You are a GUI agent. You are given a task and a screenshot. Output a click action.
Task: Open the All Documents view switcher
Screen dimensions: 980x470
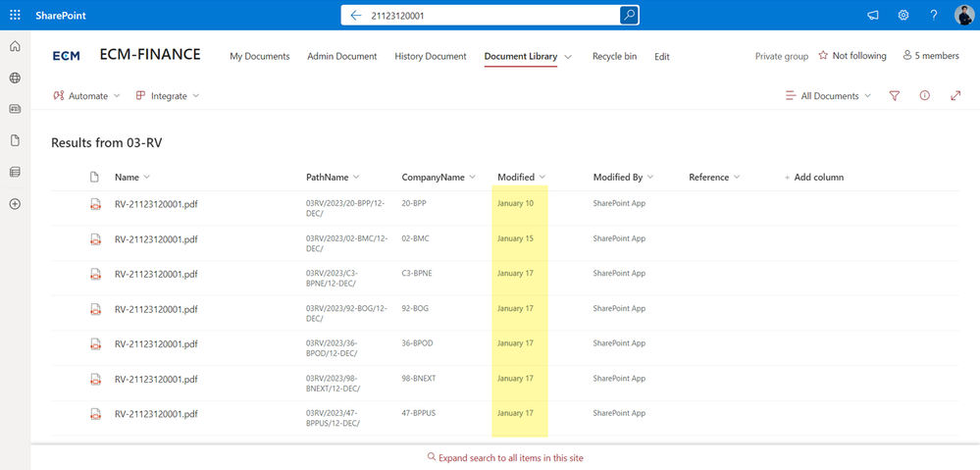tap(828, 95)
